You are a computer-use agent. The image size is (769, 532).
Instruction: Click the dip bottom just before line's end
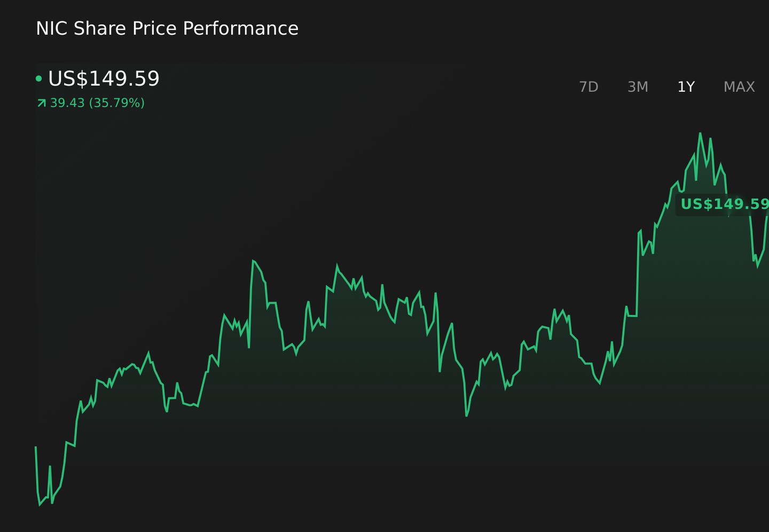[758, 266]
